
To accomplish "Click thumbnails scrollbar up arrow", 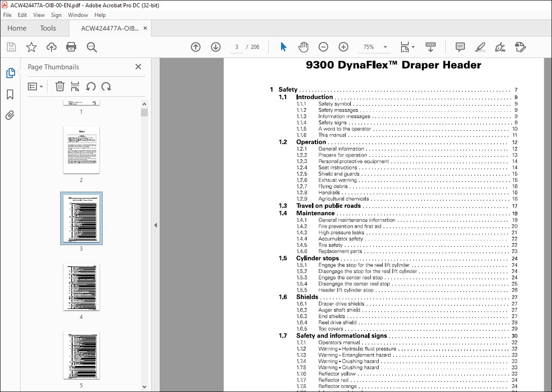I will point(145,105).
